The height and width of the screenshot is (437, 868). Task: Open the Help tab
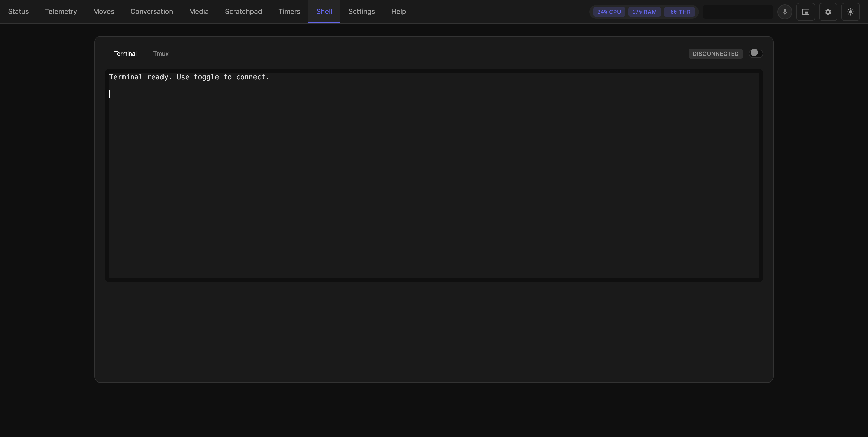pos(398,12)
